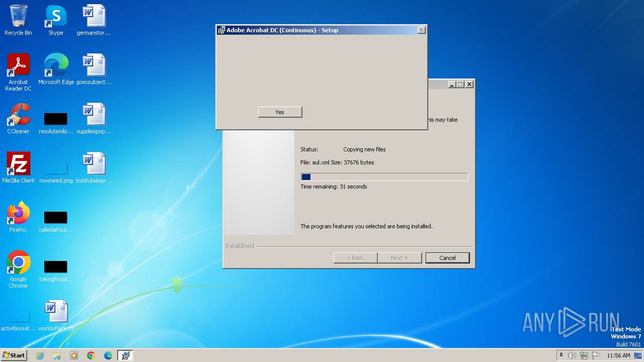Open the network tray icon
Screen dimensions: 644x362
click(584, 355)
